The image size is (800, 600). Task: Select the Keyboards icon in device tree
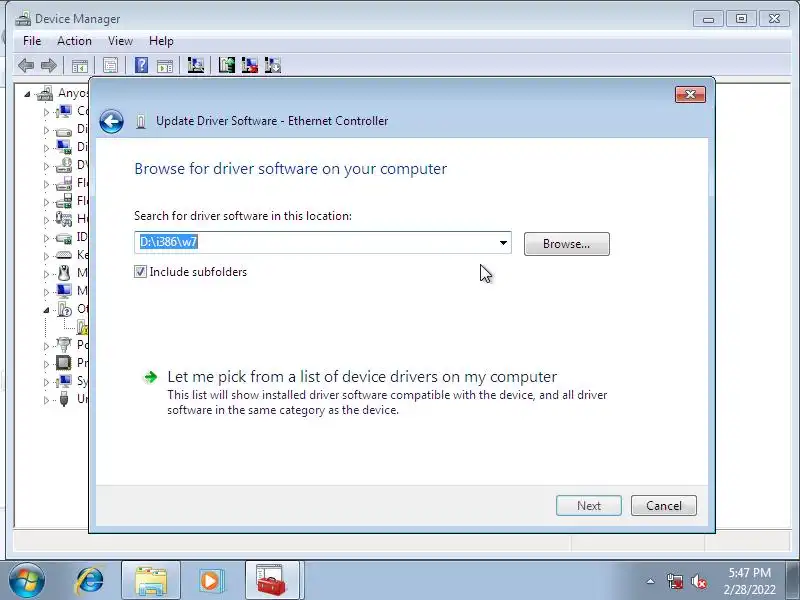(64, 255)
